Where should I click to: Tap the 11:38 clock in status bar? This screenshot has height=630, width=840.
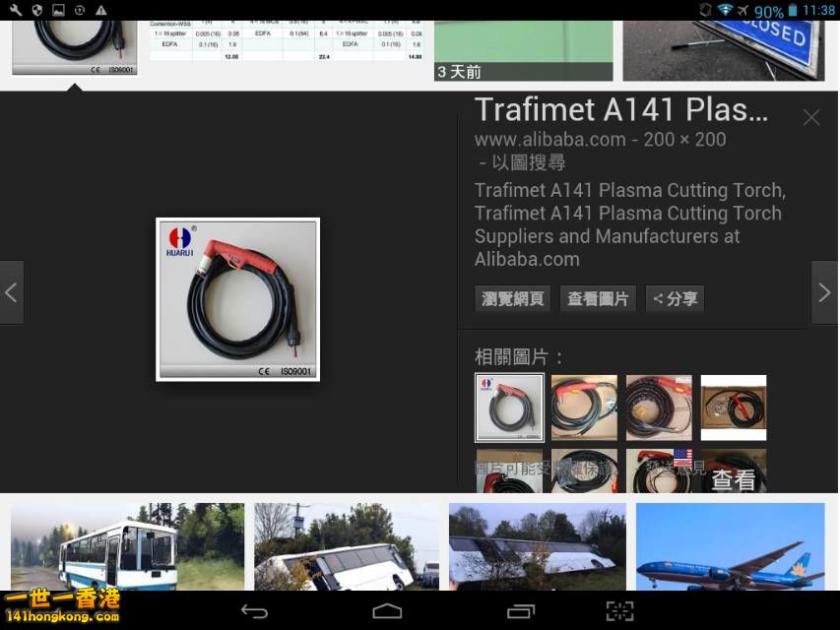pos(819,10)
